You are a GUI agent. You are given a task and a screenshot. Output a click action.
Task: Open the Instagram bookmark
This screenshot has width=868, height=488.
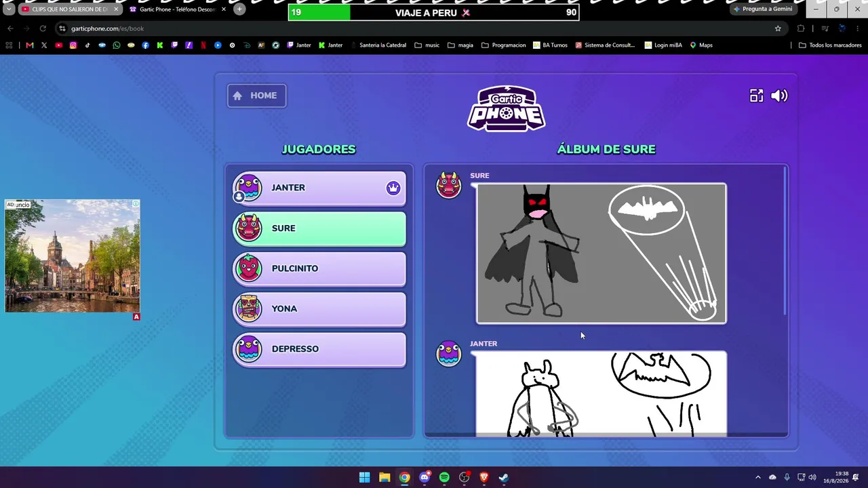pos(73,45)
